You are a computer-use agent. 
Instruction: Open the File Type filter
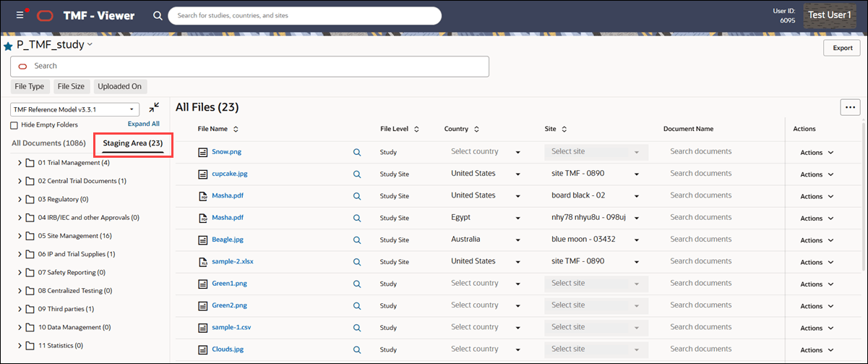point(30,86)
